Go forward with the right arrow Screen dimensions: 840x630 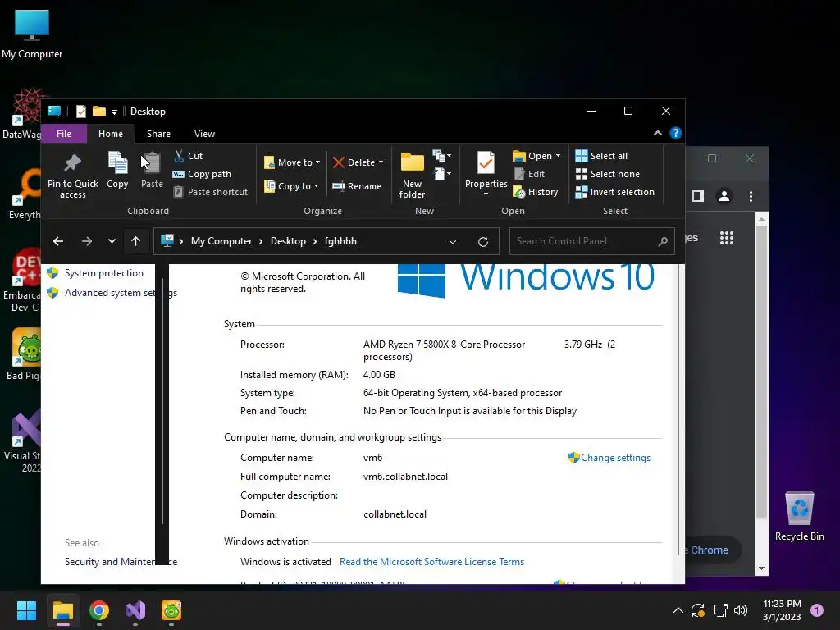click(86, 242)
